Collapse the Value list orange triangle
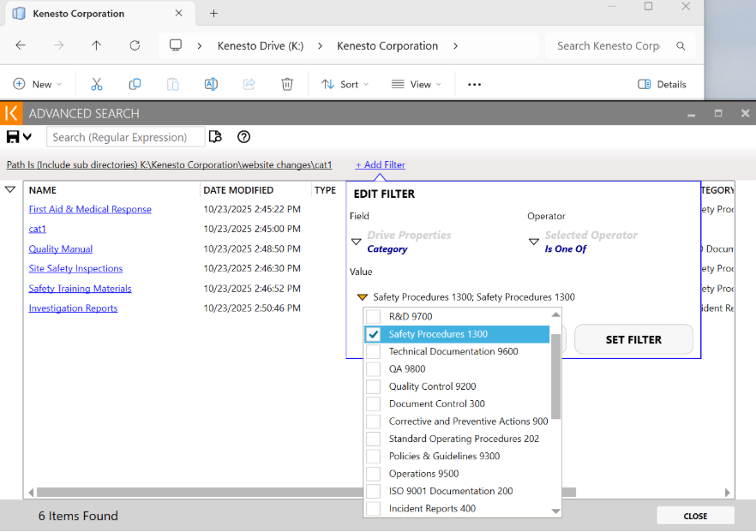 [363, 297]
